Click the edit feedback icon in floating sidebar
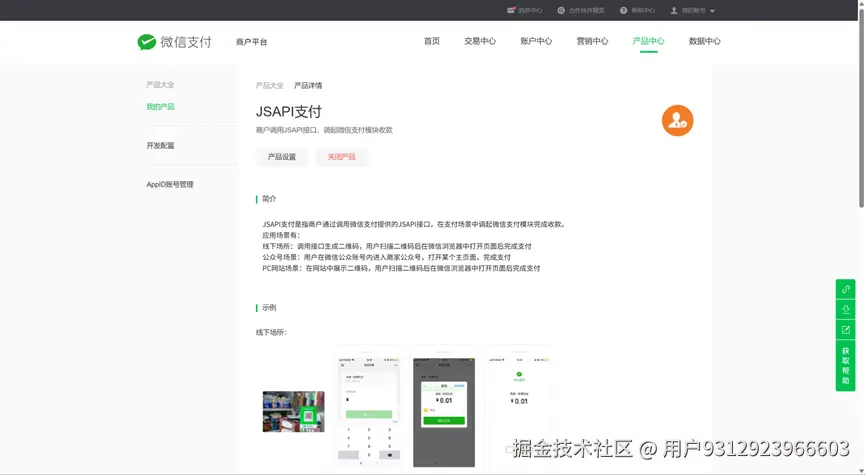Viewport: 865px width, 475px height. point(845,330)
